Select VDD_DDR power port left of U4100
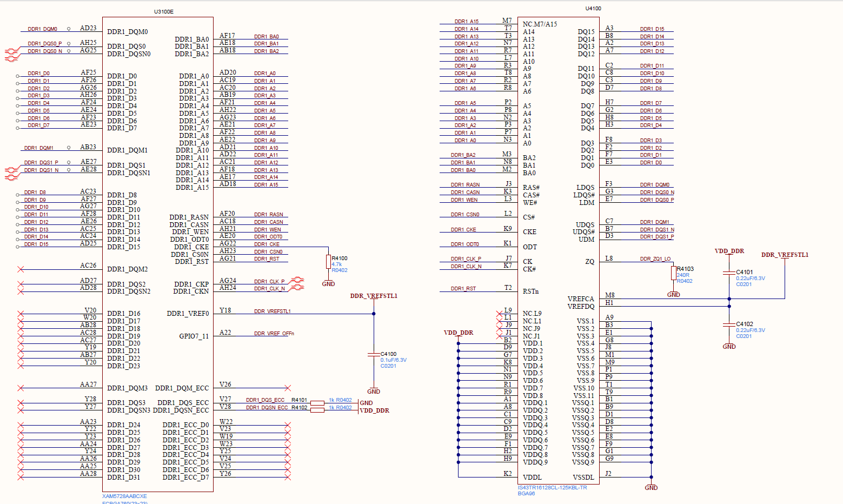Screen dimensions: 843x504 (459, 333)
